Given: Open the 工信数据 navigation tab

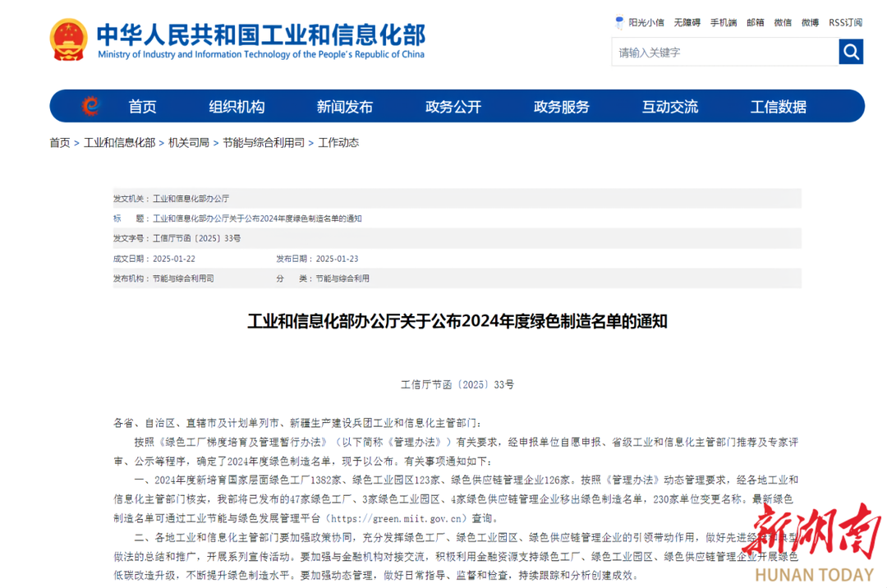Looking at the screenshot, I should (x=779, y=107).
